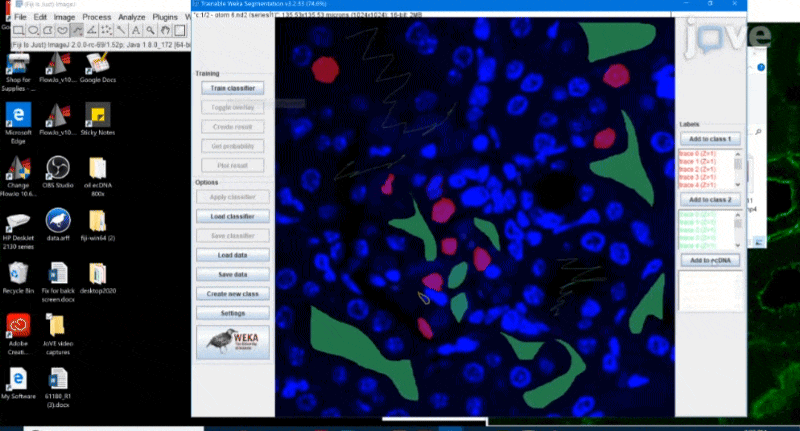The image size is (800, 431).
Task: Open the Weka Settings button
Action: (232, 313)
